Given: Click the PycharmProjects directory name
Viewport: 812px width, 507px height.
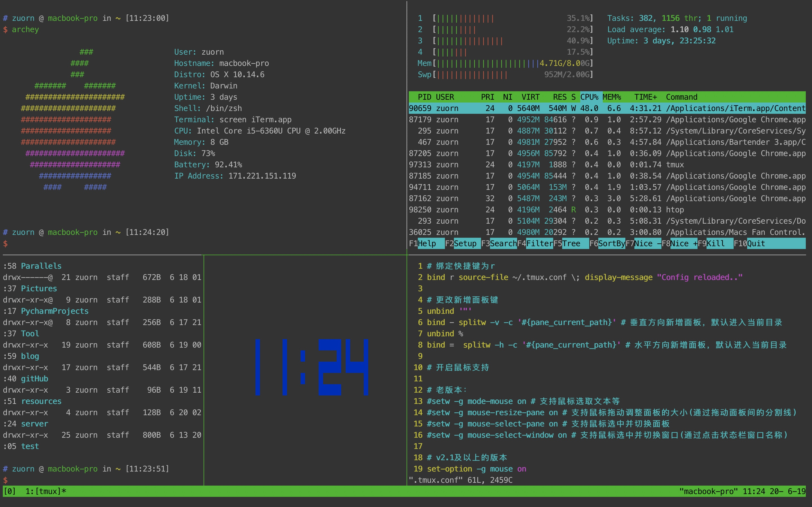Looking at the screenshot, I should pyautogui.click(x=54, y=311).
